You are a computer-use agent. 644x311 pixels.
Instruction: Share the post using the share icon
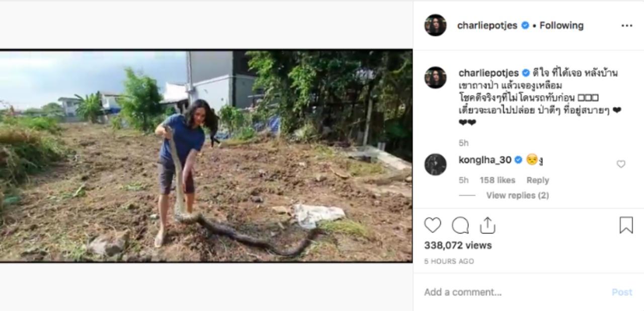coord(487,226)
